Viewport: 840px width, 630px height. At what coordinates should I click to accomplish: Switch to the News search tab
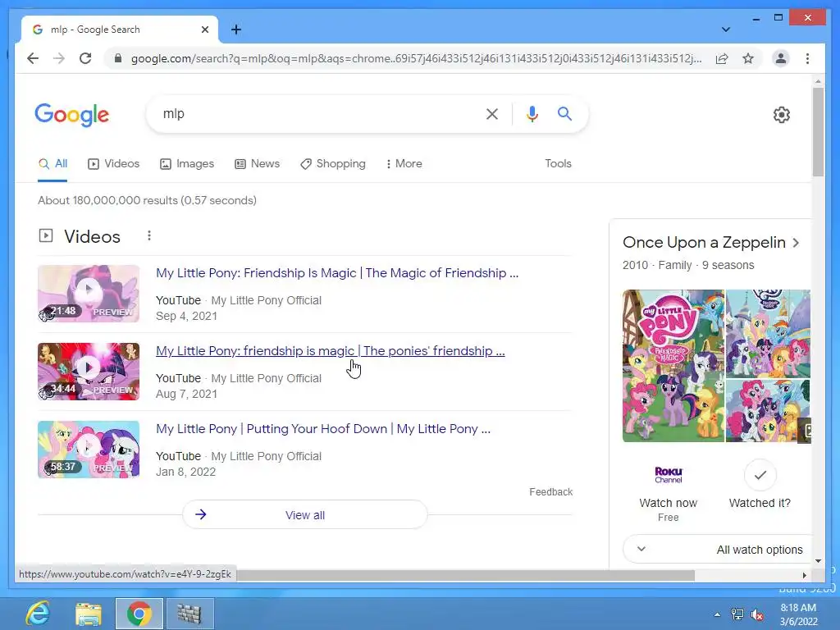tap(257, 164)
